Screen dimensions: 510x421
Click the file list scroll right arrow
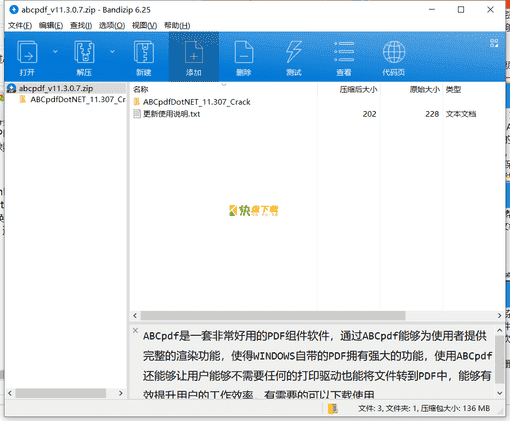coord(499,315)
